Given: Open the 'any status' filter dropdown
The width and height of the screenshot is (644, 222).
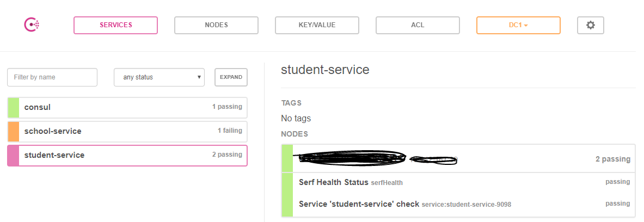Looking at the screenshot, I should 159,77.
